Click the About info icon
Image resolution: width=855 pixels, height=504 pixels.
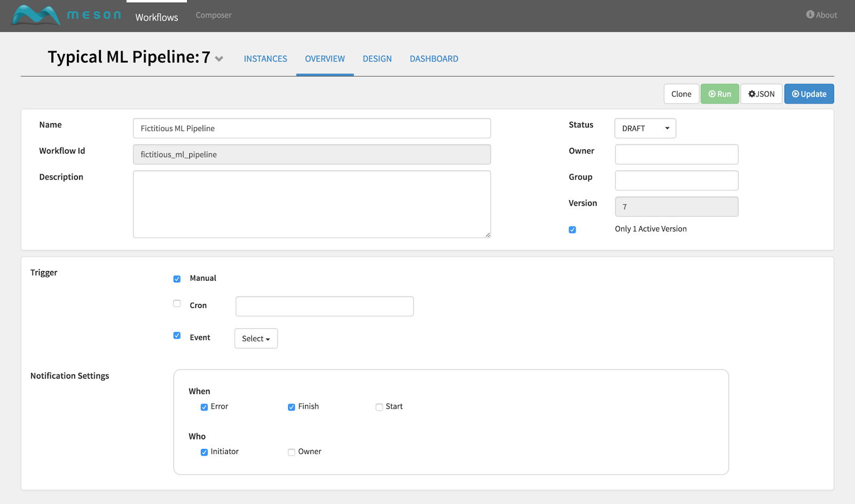click(810, 15)
